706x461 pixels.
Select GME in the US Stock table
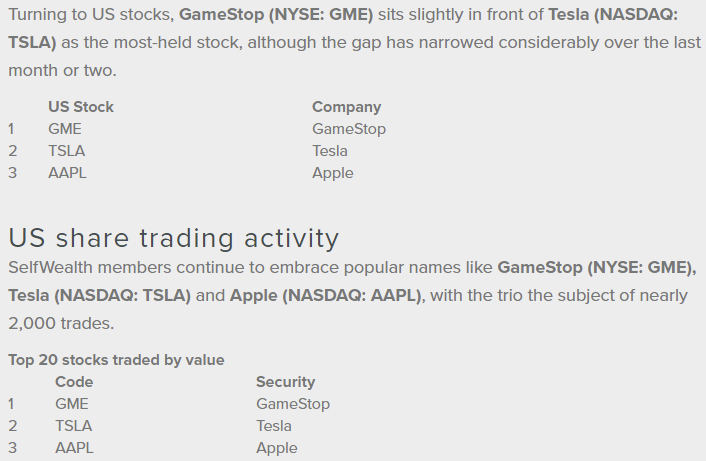coord(65,129)
